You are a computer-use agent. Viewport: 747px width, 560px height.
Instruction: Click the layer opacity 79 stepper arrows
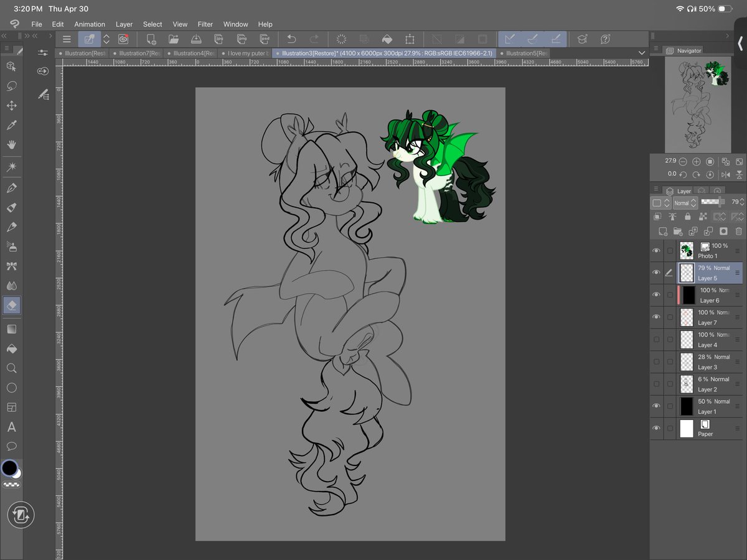pyautogui.click(x=742, y=203)
